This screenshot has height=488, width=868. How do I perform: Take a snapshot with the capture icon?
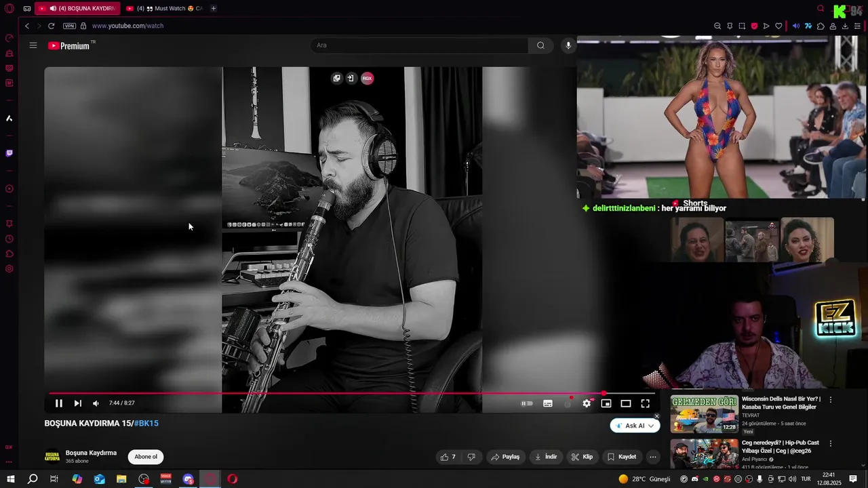742,26
